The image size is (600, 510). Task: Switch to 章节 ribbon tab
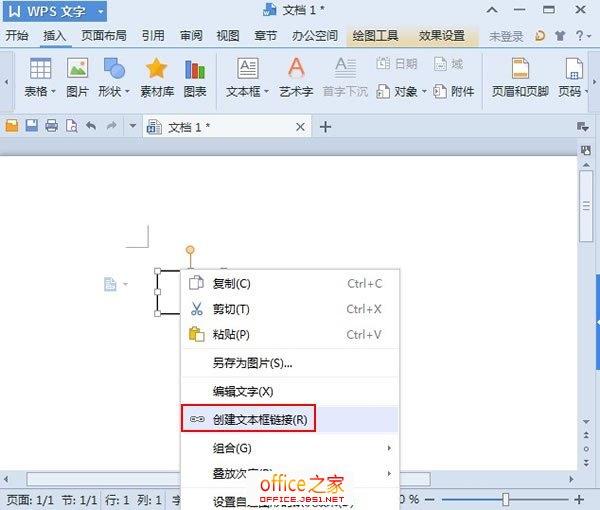266,36
